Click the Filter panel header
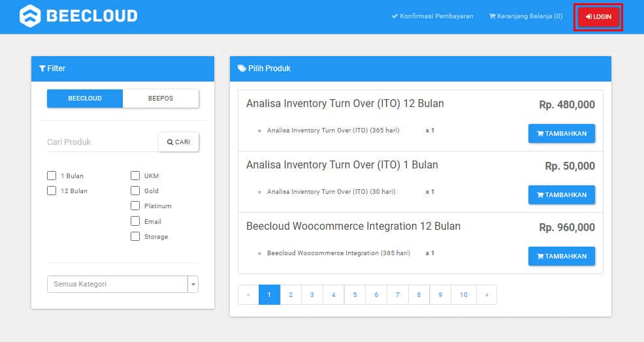This screenshot has height=342, width=644. click(123, 69)
